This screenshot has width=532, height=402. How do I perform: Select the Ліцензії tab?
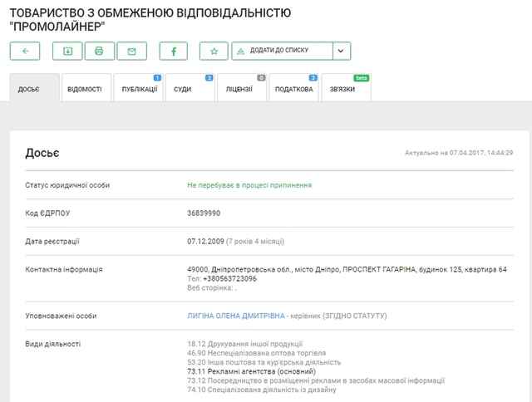point(241,90)
